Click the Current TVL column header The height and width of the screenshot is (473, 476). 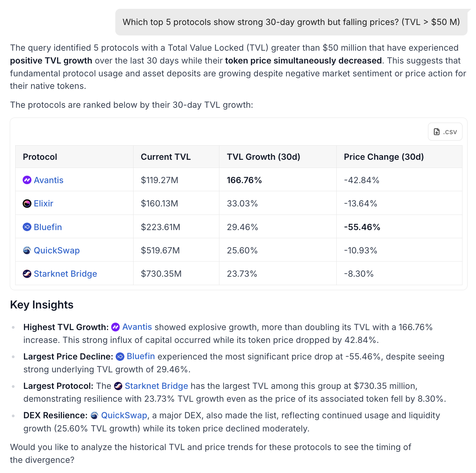(x=166, y=157)
